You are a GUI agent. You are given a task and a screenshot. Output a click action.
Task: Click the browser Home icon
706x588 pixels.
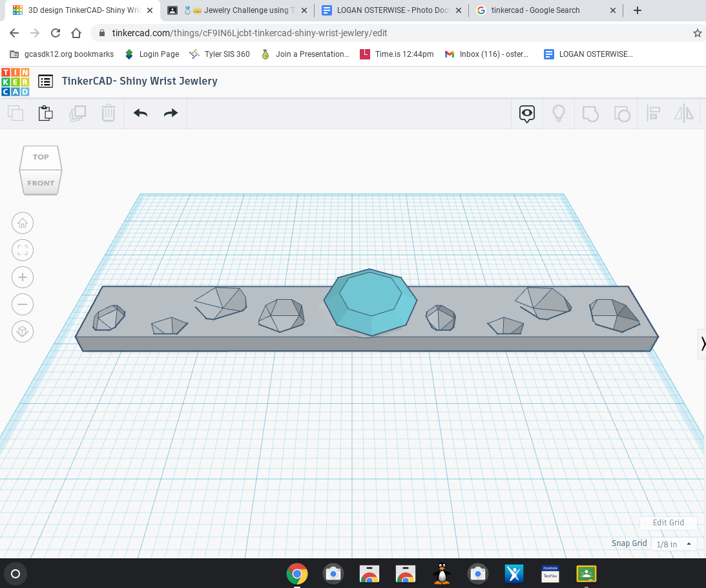coord(76,33)
